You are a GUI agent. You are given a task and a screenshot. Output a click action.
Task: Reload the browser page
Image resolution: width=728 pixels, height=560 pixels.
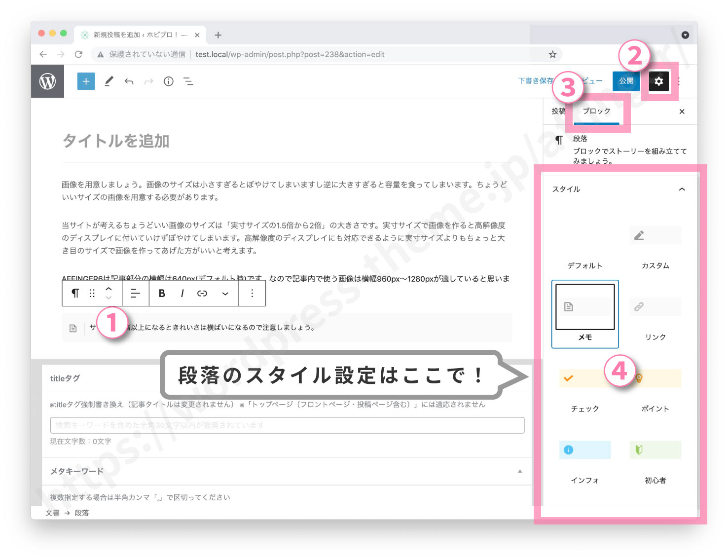[x=78, y=54]
